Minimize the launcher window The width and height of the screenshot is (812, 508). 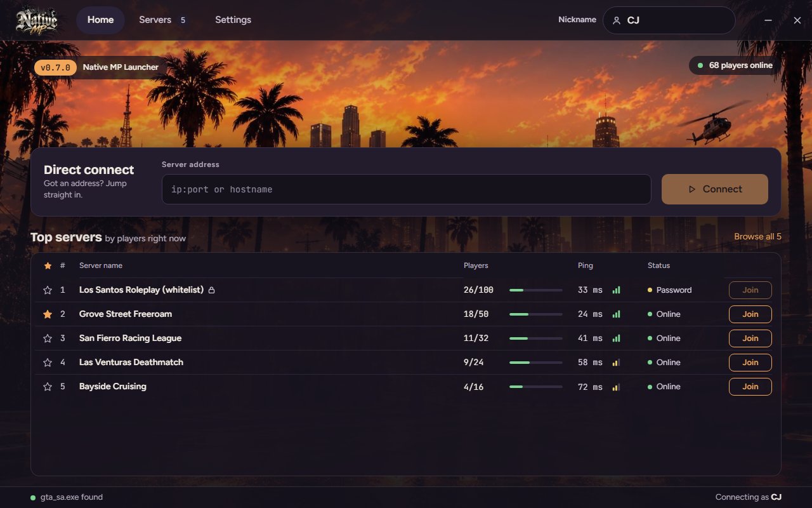pyautogui.click(x=768, y=20)
